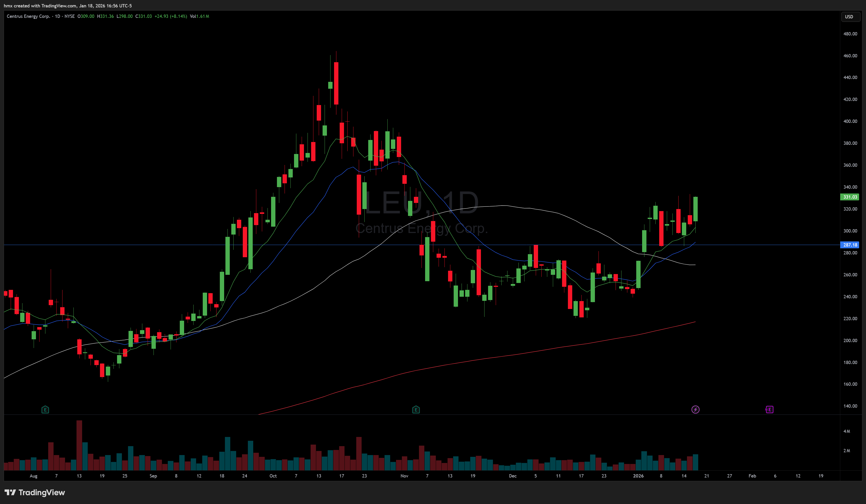866x504 pixels.
Task: Click the 2026 label on time axis
Action: 638,476
